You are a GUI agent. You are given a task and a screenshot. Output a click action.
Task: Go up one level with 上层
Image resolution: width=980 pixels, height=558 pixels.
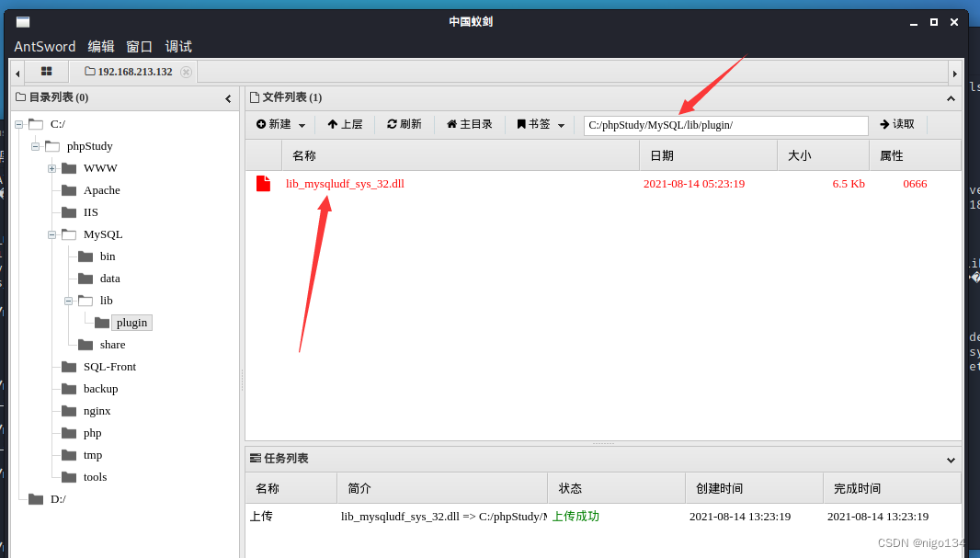(x=345, y=124)
